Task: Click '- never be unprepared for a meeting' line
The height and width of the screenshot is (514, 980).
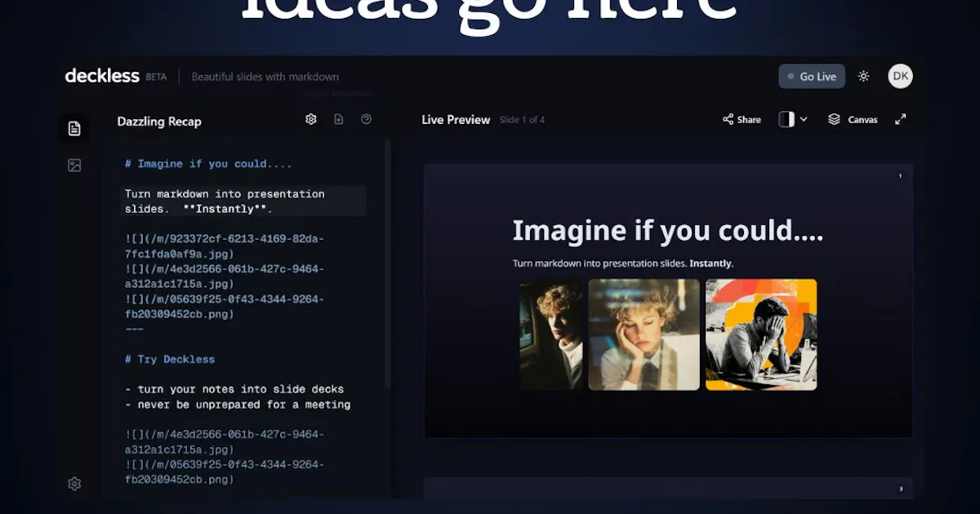Action: [238, 405]
